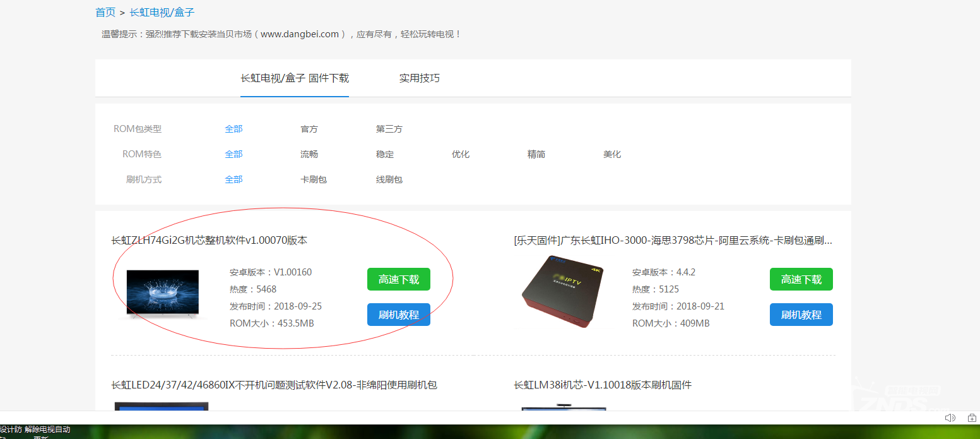
Task: Select 全部 in the ROM包类型 row
Action: (x=233, y=129)
